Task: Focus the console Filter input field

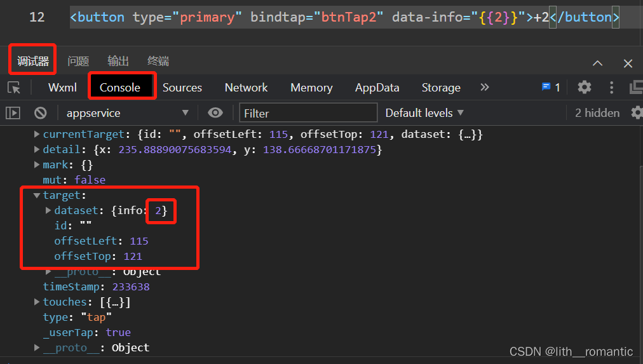Action: [x=308, y=112]
